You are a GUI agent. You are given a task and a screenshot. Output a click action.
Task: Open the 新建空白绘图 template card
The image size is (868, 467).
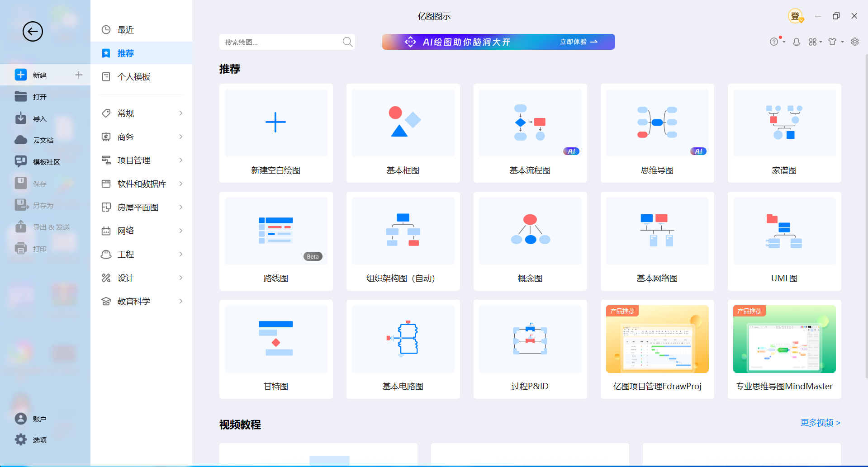coord(276,133)
